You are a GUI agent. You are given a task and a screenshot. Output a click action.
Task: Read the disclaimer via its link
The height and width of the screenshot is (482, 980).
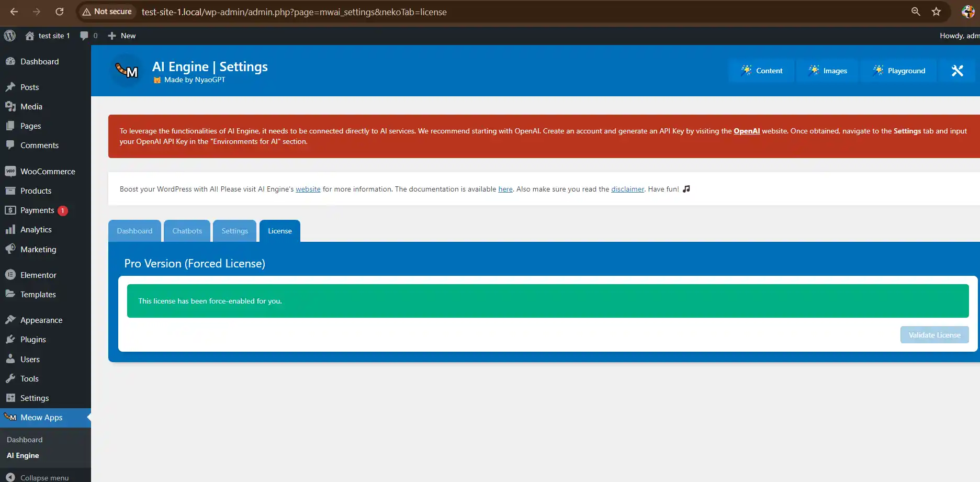tap(627, 189)
